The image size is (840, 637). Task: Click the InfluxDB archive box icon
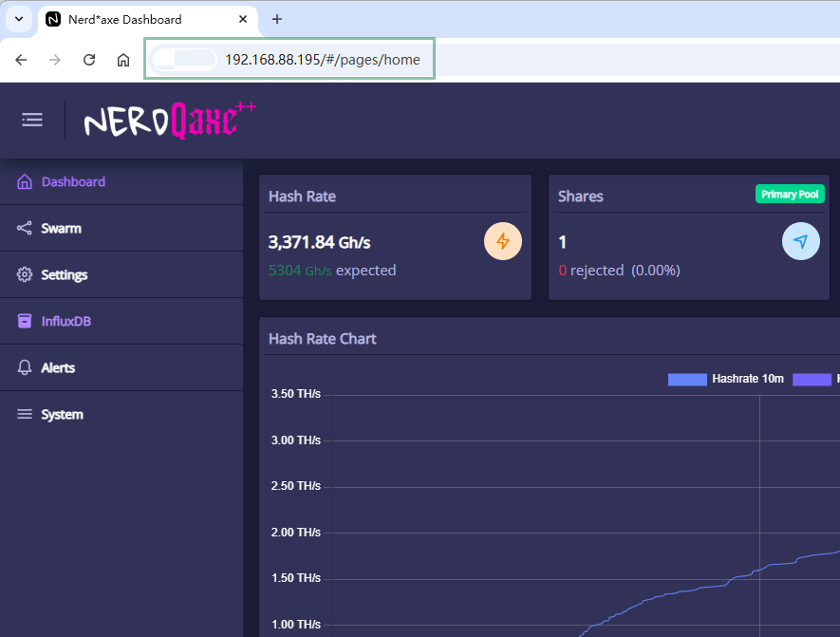click(25, 322)
